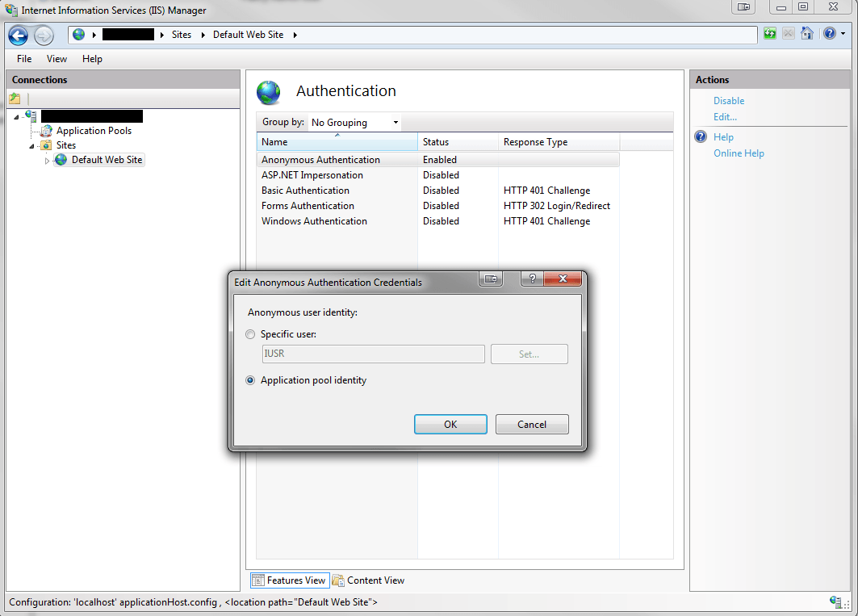This screenshot has height=616, width=858.
Task: Click the green Refresh Page icon
Action: tap(770, 34)
